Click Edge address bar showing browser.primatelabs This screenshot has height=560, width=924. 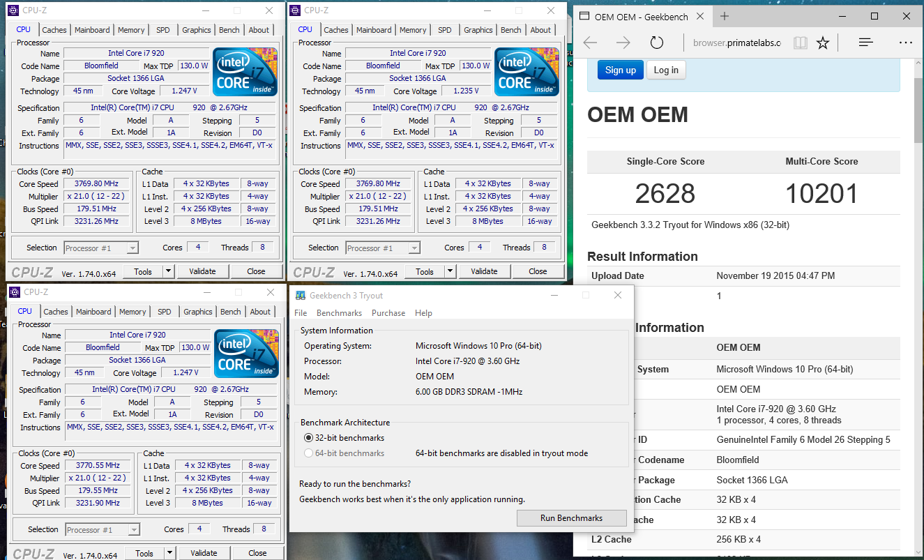[x=736, y=43]
